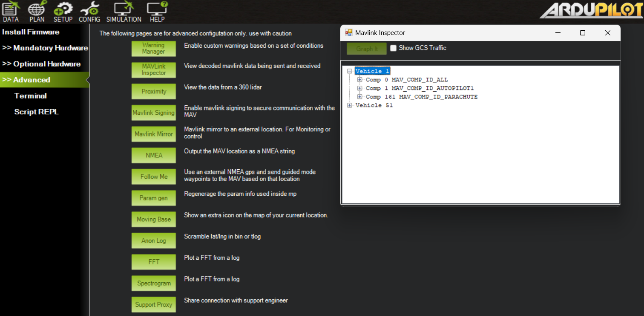Screen dimensions: 644x316
Task: Expand Comp 1 MAV_COMP_ID_AUTOPILOT1 node
Action: tap(360, 88)
